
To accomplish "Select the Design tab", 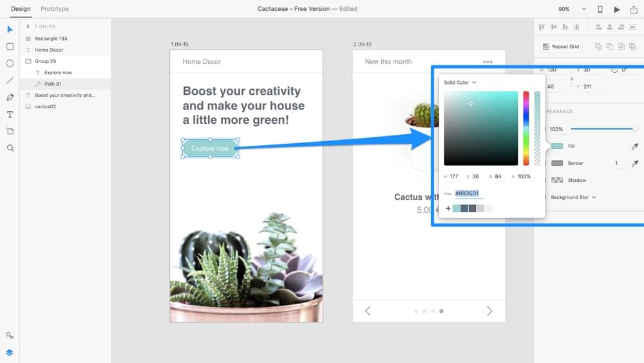I will coord(21,9).
